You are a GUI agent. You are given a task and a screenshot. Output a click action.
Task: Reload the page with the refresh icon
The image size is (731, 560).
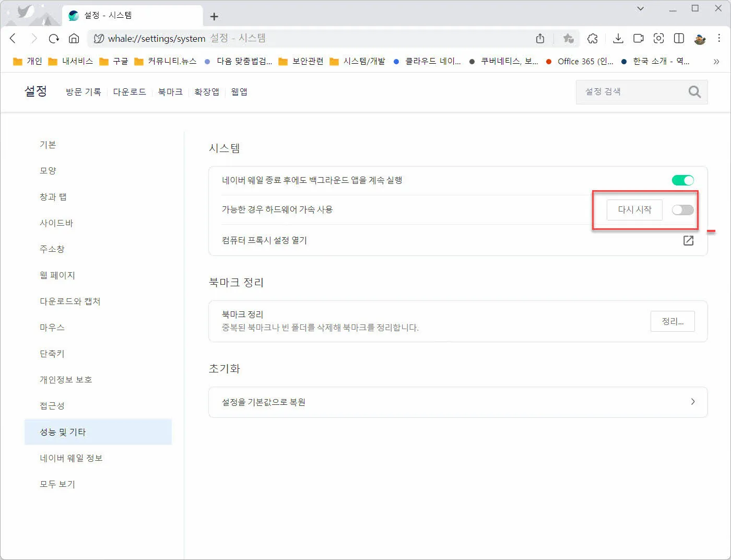tap(54, 38)
